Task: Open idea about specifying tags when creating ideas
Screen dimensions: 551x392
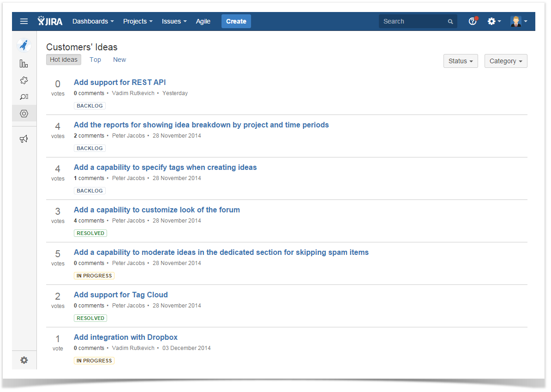Action: pos(165,167)
